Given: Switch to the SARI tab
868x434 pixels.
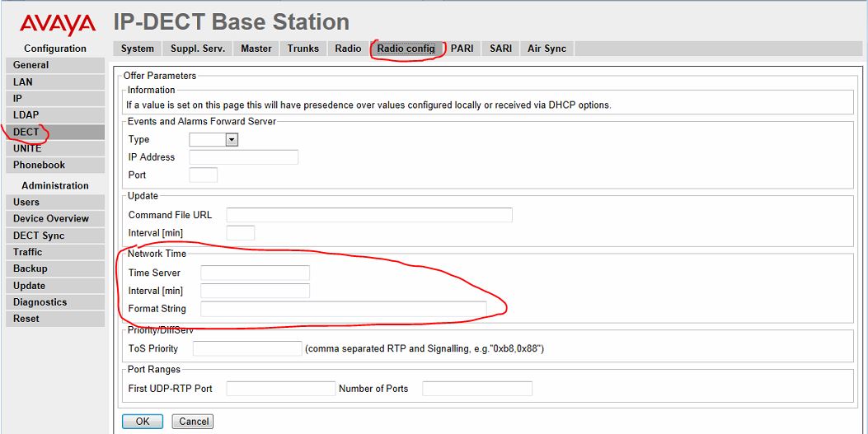Looking at the screenshot, I should pos(500,49).
